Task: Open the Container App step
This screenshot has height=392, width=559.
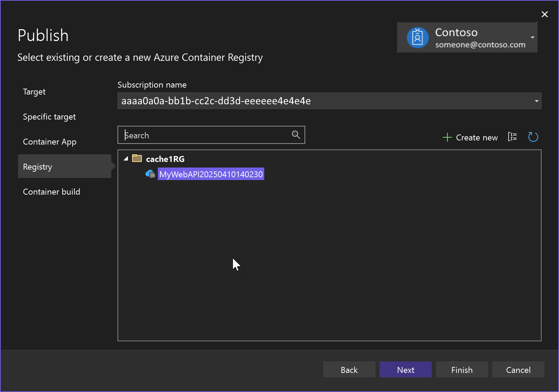Action: pyautogui.click(x=50, y=142)
